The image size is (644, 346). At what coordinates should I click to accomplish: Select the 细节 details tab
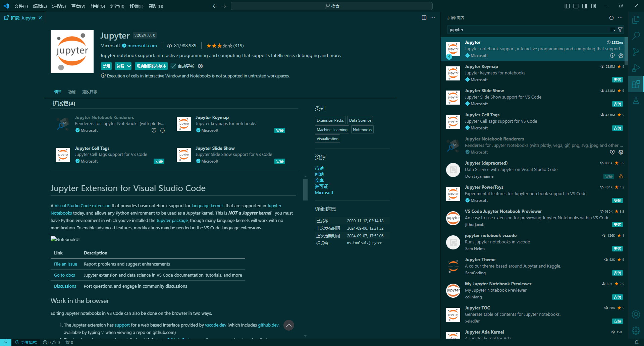[58, 92]
